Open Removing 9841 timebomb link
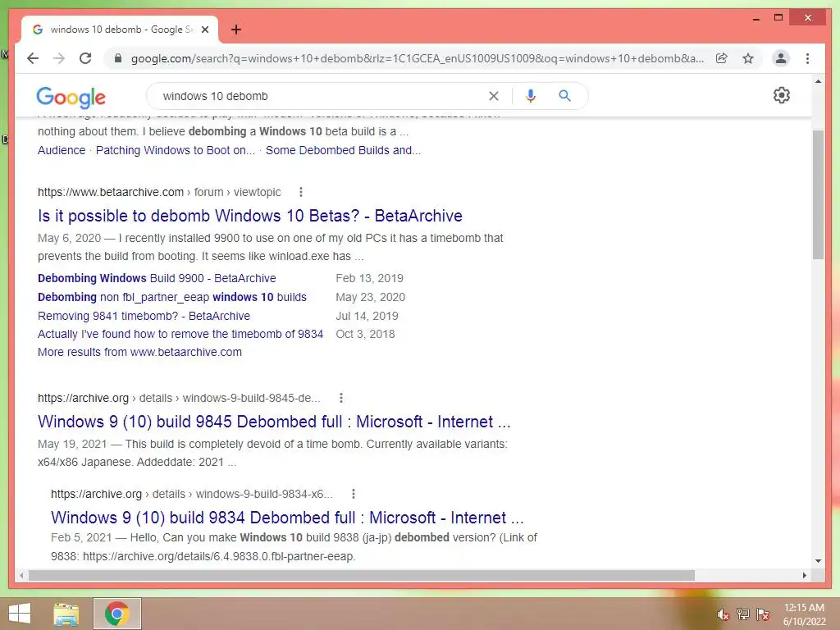This screenshot has height=630, width=840. pyautogui.click(x=144, y=316)
